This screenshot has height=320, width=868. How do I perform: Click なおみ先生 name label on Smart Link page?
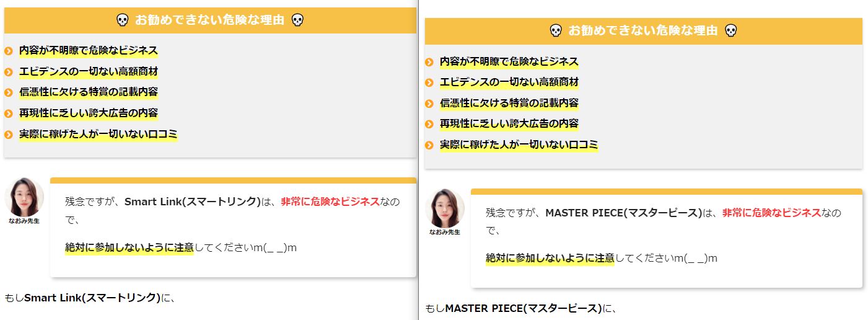coord(24,221)
